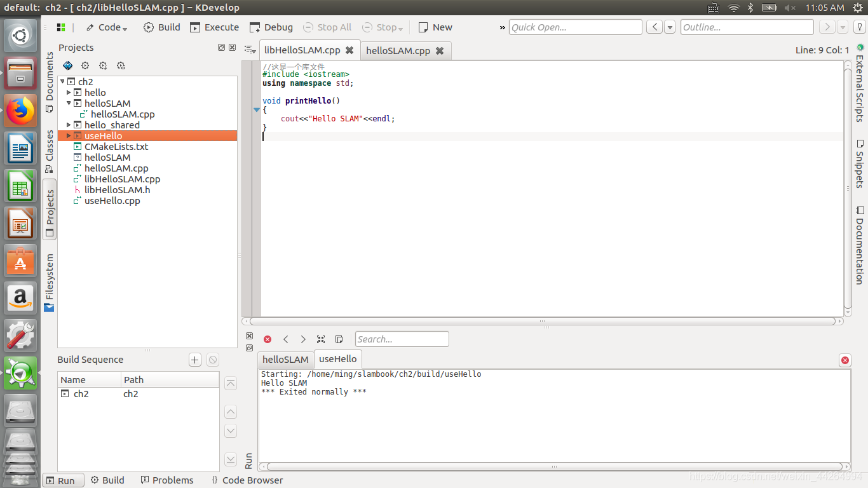The image size is (868, 488).
Task: Go to the next output with the right arrow
Action: coord(303,339)
